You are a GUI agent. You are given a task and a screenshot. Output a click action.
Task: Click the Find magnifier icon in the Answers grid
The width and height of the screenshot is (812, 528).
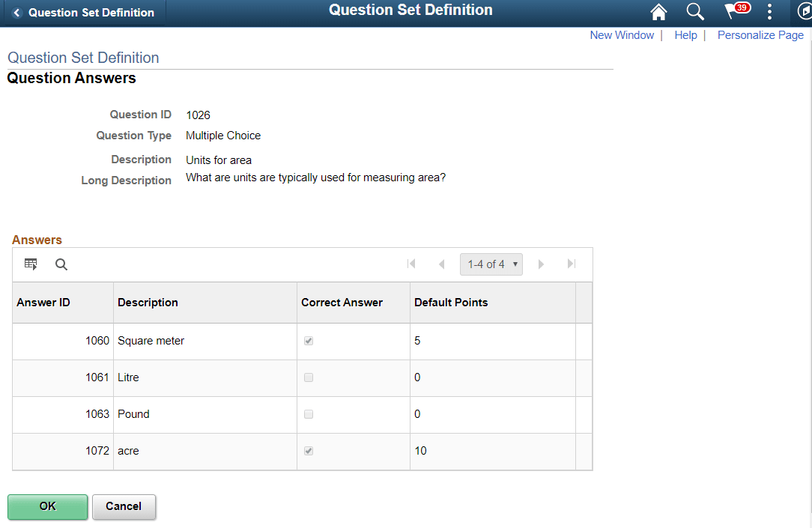pos(61,264)
